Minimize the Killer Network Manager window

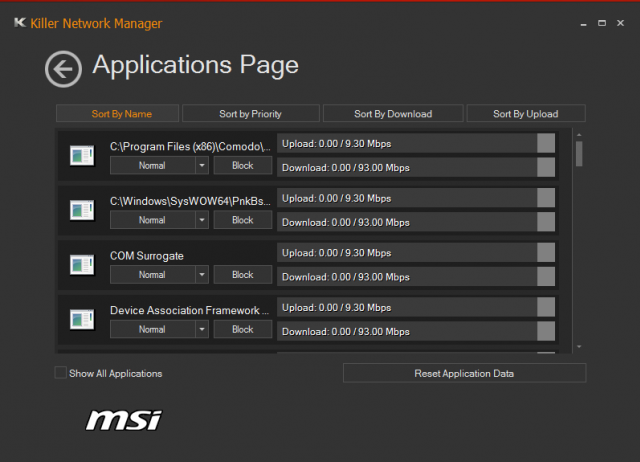[583, 24]
